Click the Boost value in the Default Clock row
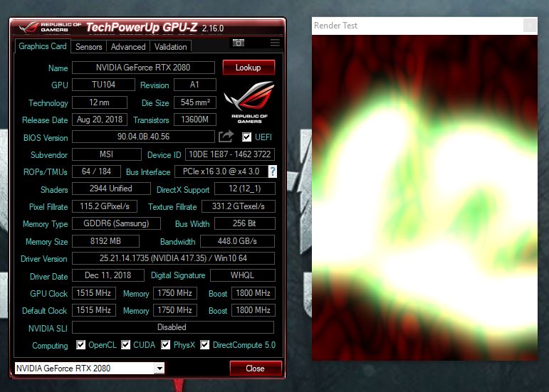Image resolution: width=549 pixels, height=392 pixels. pyautogui.click(x=253, y=310)
